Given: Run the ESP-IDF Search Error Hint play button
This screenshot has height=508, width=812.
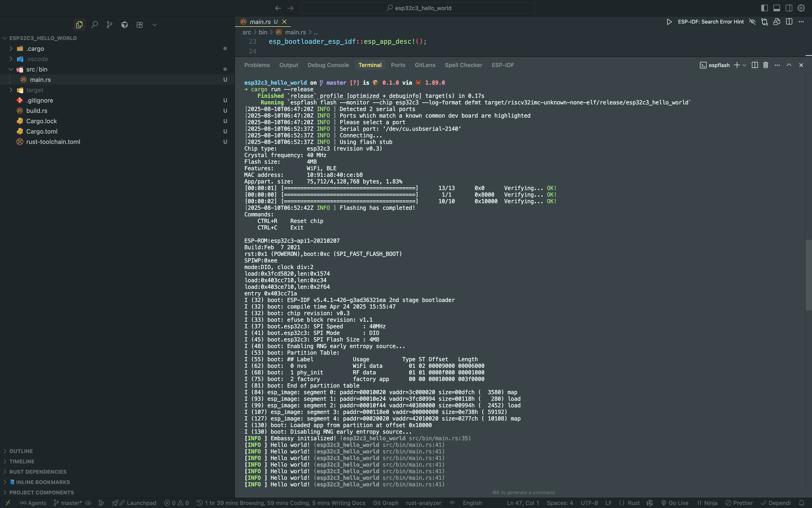Looking at the screenshot, I should pos(669,22).
